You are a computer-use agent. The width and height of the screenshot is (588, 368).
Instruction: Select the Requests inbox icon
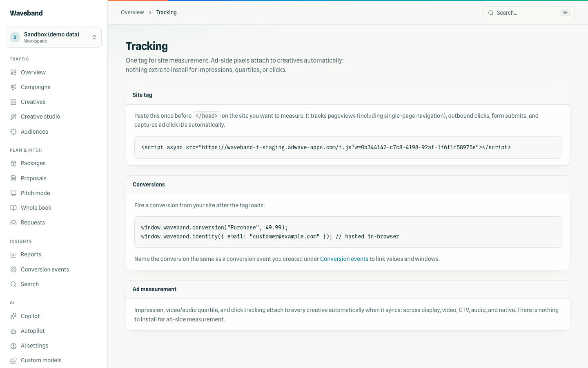(13, 222)
